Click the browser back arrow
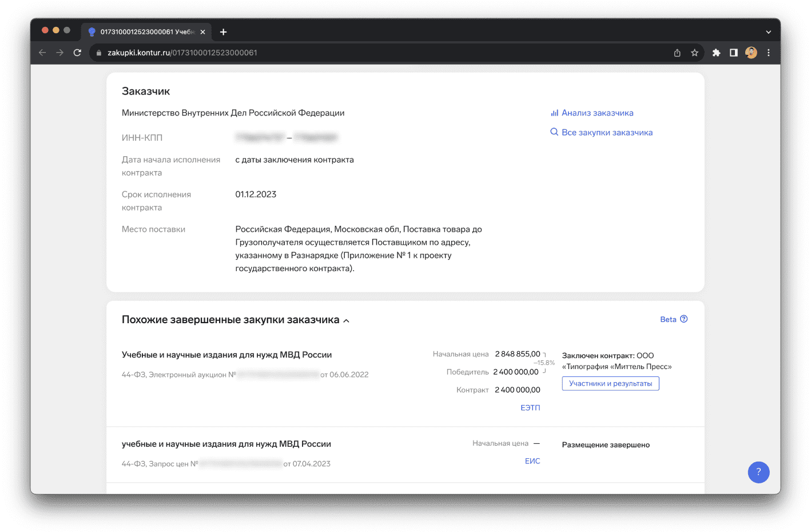The image size is (811, 532). tap(42, 53)
